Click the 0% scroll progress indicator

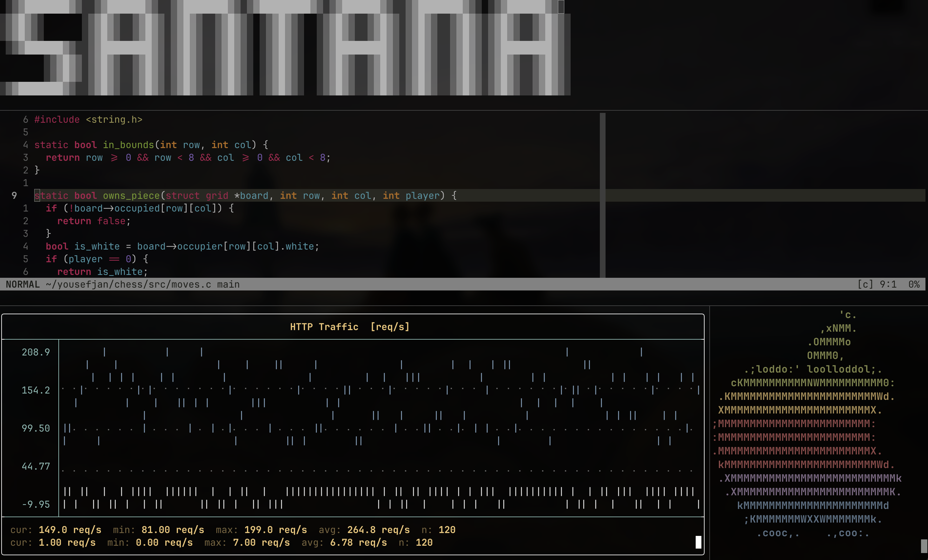click(x=914, y=284)
